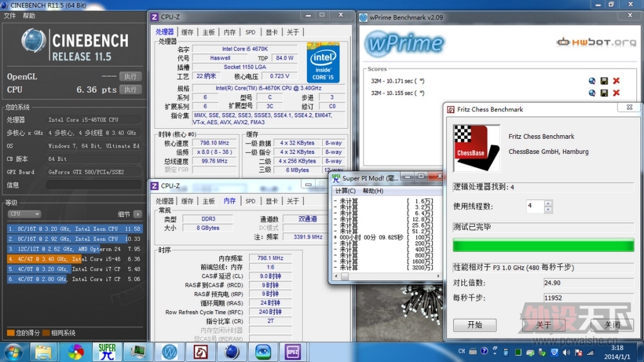
Task: Increase thread count in Fritz Chess Benchmark
Action: [x=548, y=203]
